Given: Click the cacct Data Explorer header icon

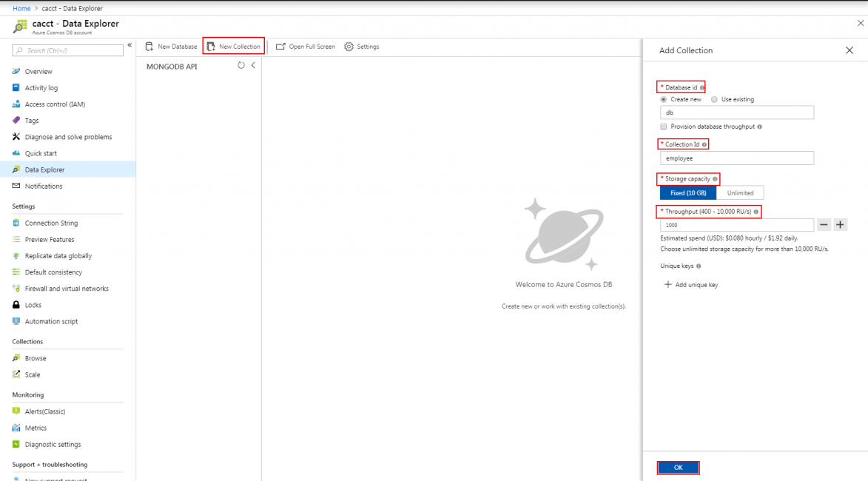Looking at the screenshot, I should click(20, 26).
